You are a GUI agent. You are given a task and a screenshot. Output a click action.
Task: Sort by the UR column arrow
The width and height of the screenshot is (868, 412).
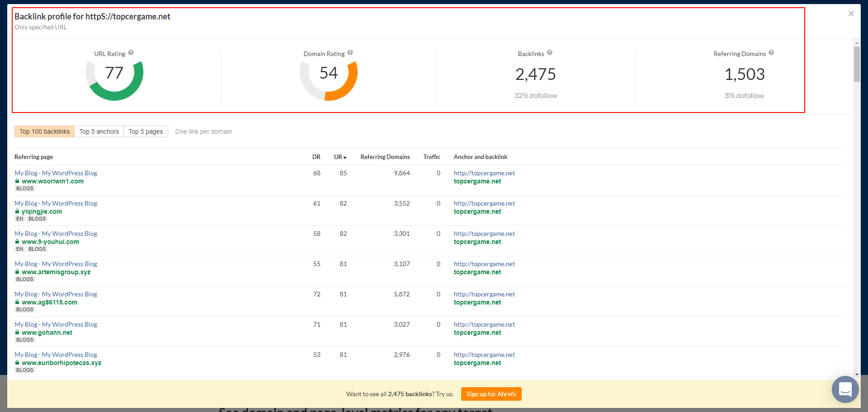click(x=345, y=158)
